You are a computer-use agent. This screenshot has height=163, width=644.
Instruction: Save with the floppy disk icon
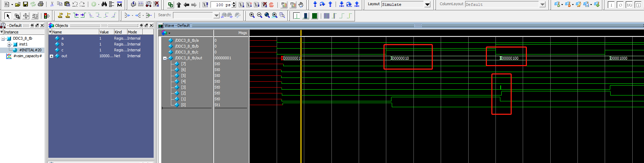pyautogui.click(x=25, y=4)
